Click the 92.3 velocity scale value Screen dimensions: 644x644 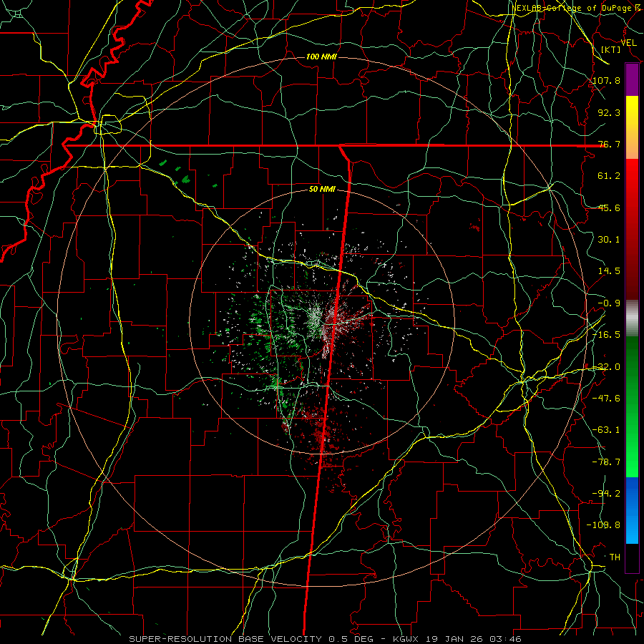tap(609, 112)
